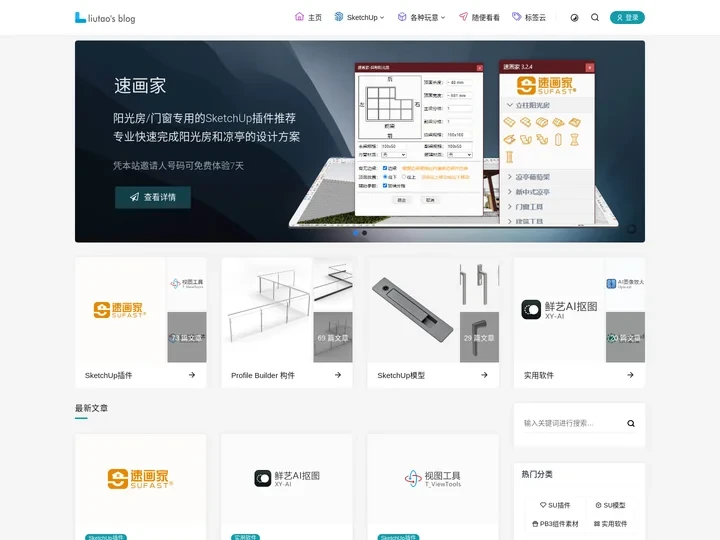Click the sidebar keyword search field
Image resolution: width=720 pixels, height=540 pixels.
(574, 423)
